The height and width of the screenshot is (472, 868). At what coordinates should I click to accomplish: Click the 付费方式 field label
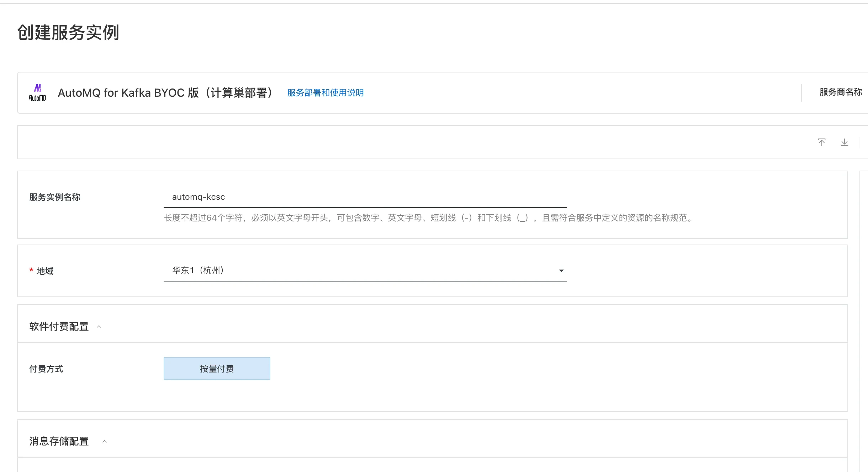coord(46,369)
